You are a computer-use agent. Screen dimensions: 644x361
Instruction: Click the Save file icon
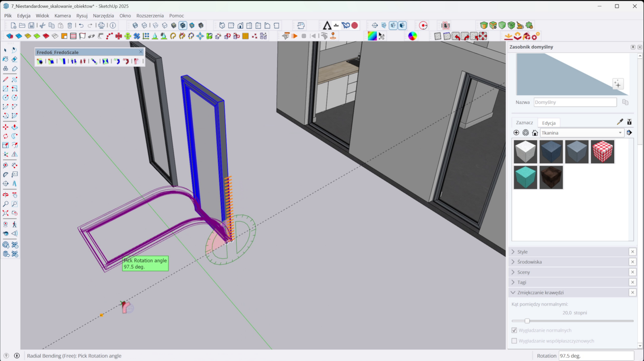(x=31, y=25)
